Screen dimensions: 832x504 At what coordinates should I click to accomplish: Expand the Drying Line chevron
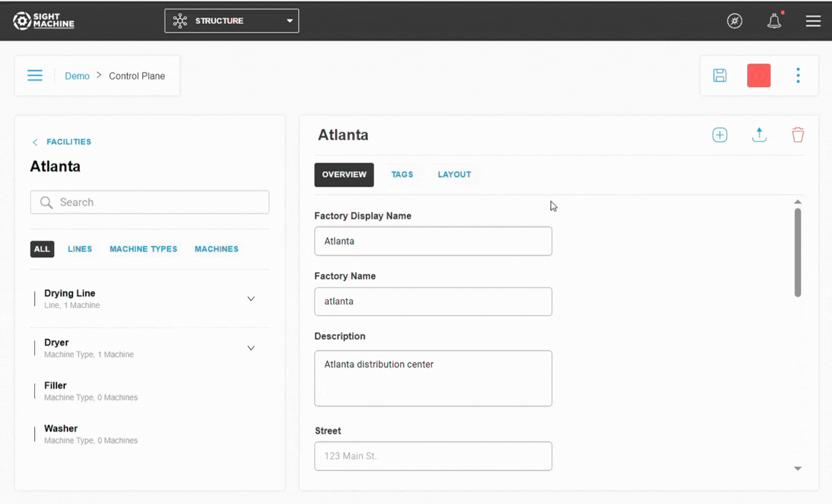(251, 299)
